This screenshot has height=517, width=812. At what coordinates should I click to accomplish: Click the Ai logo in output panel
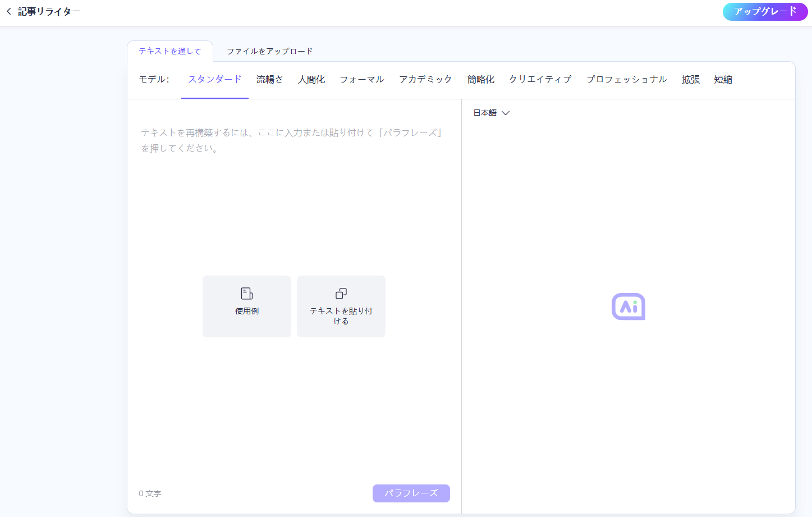[629, 306]
